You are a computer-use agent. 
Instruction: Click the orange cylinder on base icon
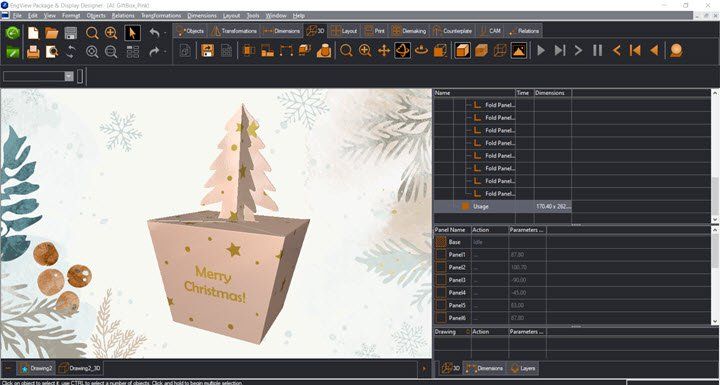pos(324,50)
